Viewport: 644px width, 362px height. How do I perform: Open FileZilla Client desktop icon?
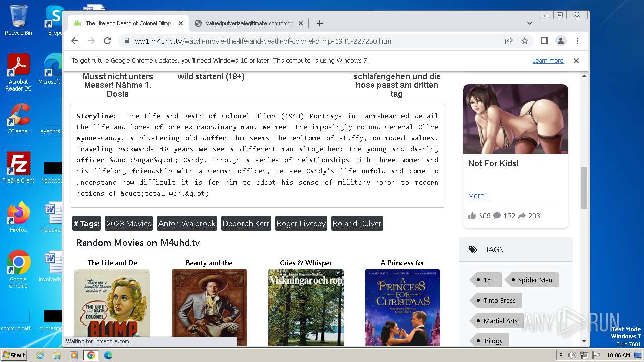(x=18, y=167)
